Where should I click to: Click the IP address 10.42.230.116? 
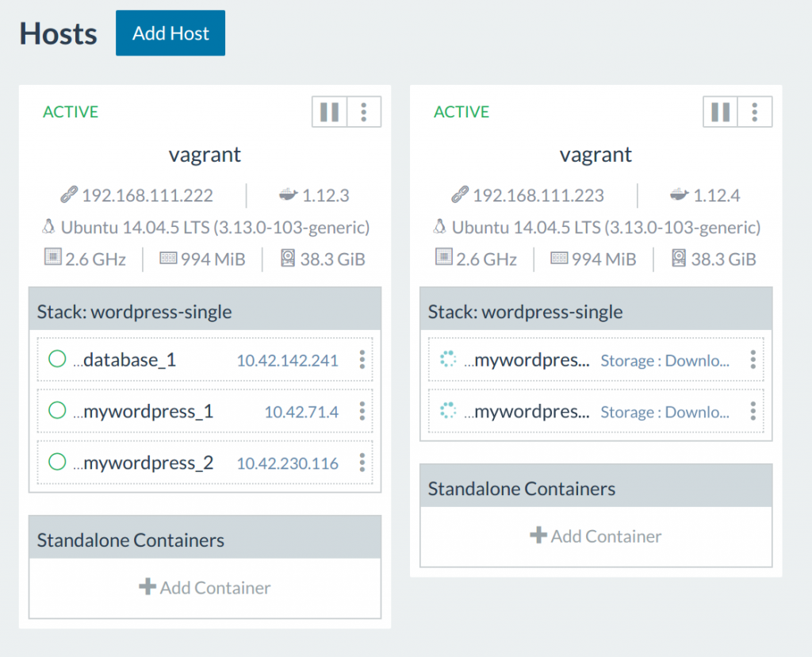click(x=287, y=463)
